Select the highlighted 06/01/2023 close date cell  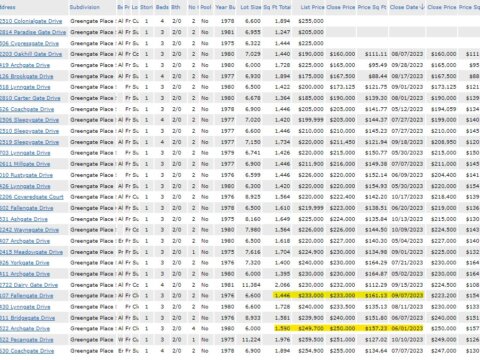point(406,328)
